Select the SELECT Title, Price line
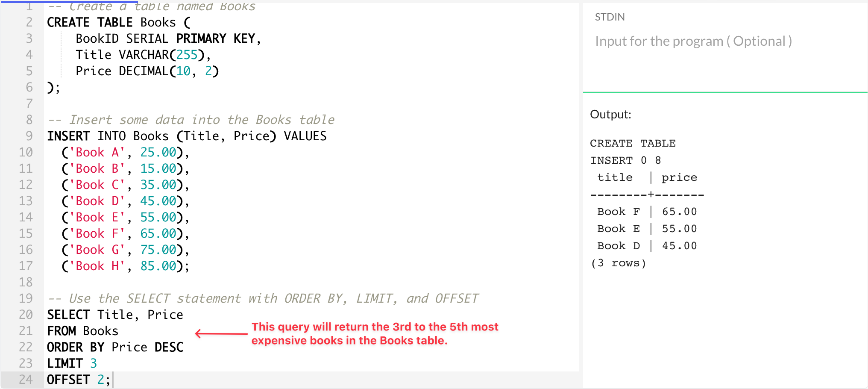The width and height of the screenshot is (868, 389). pos(114,314)
